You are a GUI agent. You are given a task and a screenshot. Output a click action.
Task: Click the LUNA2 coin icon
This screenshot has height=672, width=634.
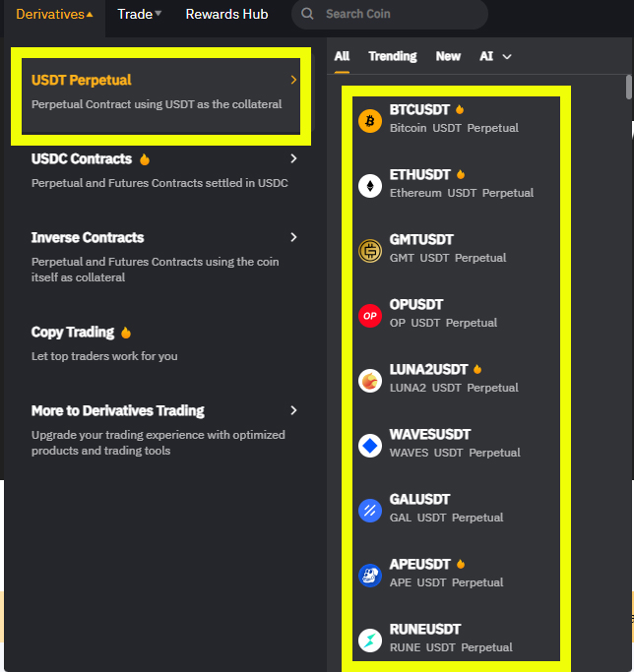pyautogui.click(x=370, y=381)
